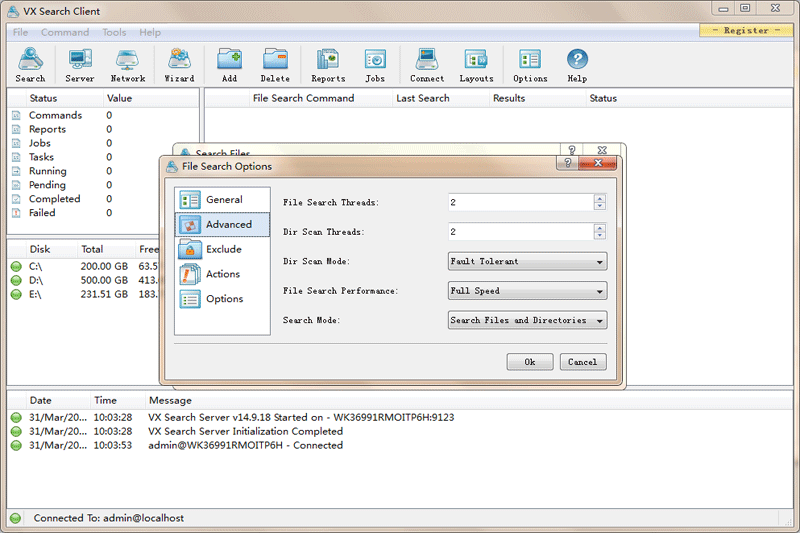Viewport: 800px width, 533px height.
Task: Open the File Search Performance dropdown
Action: tap(527, 291)
